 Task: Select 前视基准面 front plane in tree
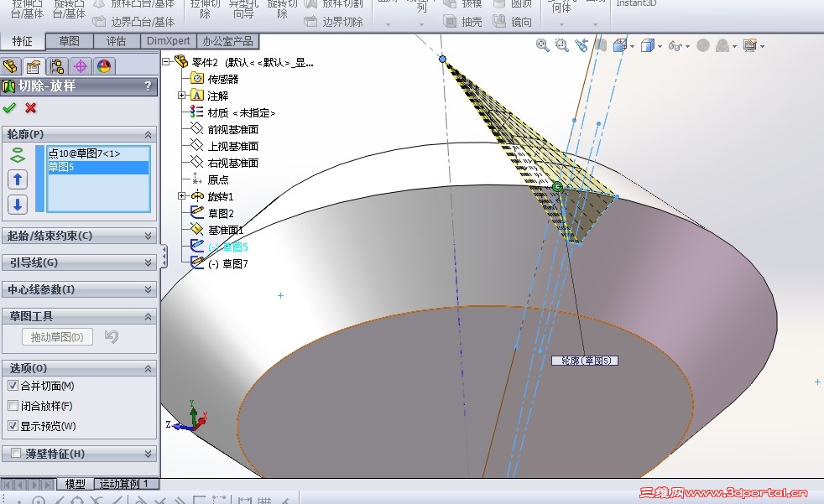coord(232,129)
